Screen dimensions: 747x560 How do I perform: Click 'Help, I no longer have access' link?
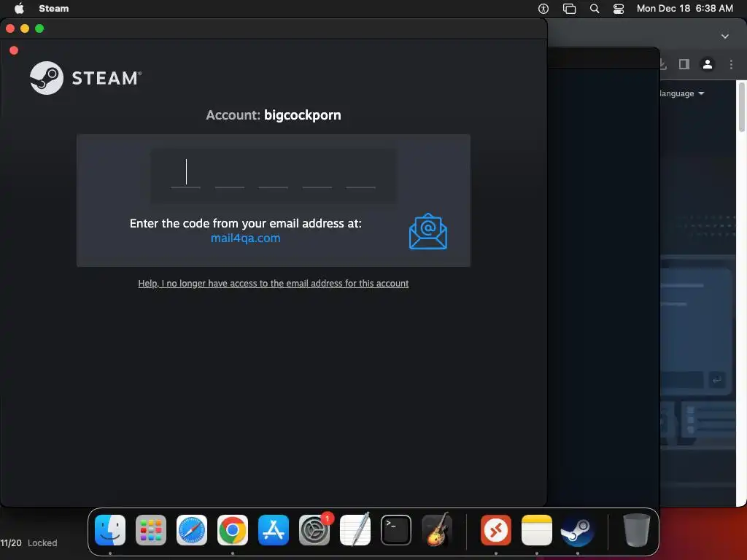tap(274, 284)
